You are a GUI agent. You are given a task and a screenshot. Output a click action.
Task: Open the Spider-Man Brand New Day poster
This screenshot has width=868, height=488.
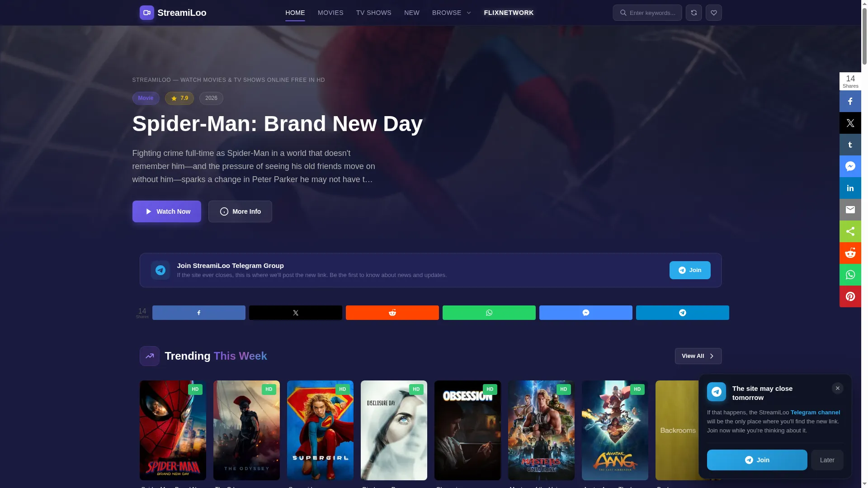[x=173, y=430]
